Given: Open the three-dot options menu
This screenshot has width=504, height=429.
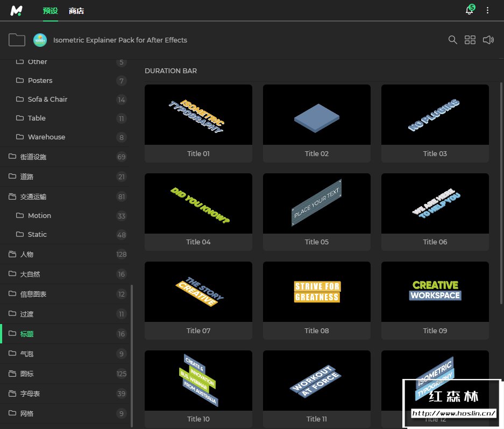Looking at the screenshot, I should [487, 10].
